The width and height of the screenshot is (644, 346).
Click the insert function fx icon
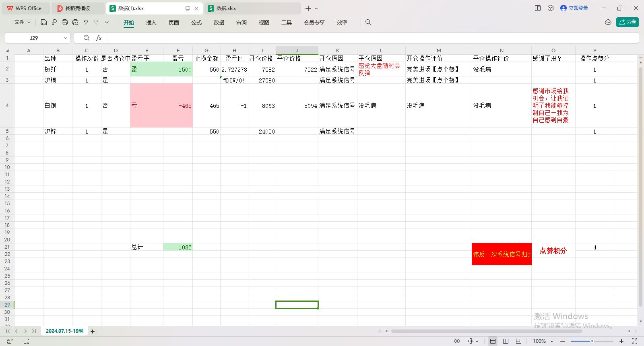point(99,38)
